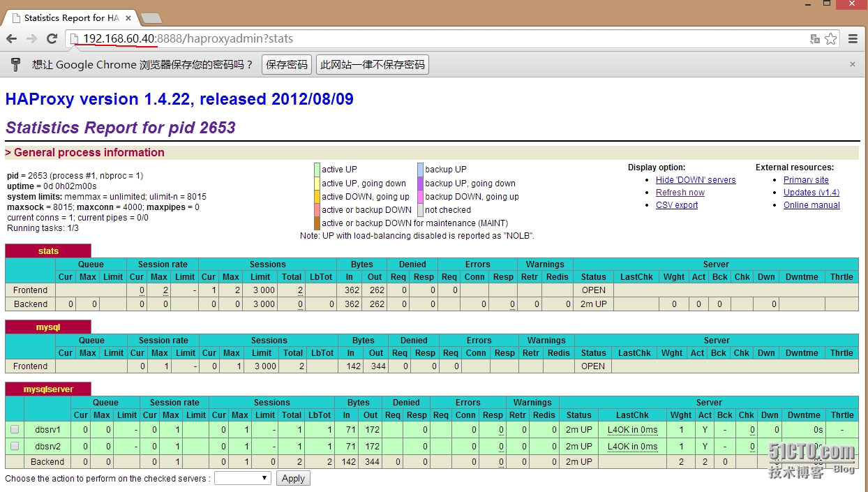
Task: Click the MAINT brown legend swatch
Action: tap(317, 223)
